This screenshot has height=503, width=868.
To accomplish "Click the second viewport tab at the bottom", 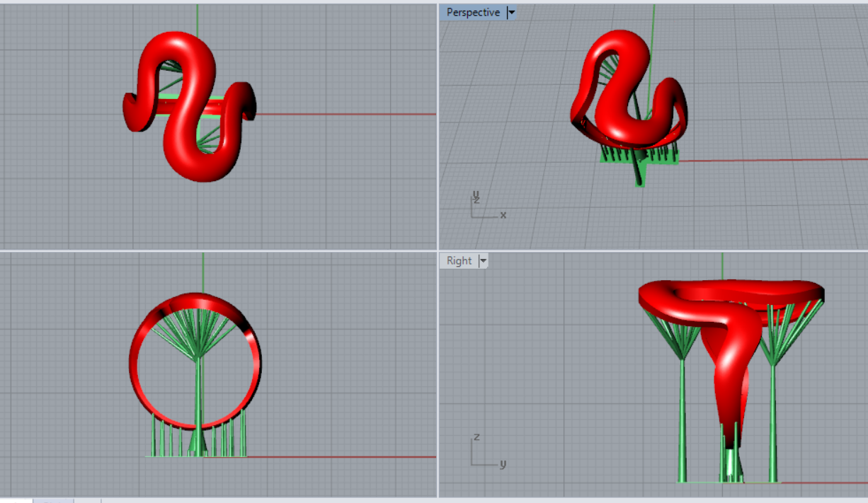I will coord(52,500).
